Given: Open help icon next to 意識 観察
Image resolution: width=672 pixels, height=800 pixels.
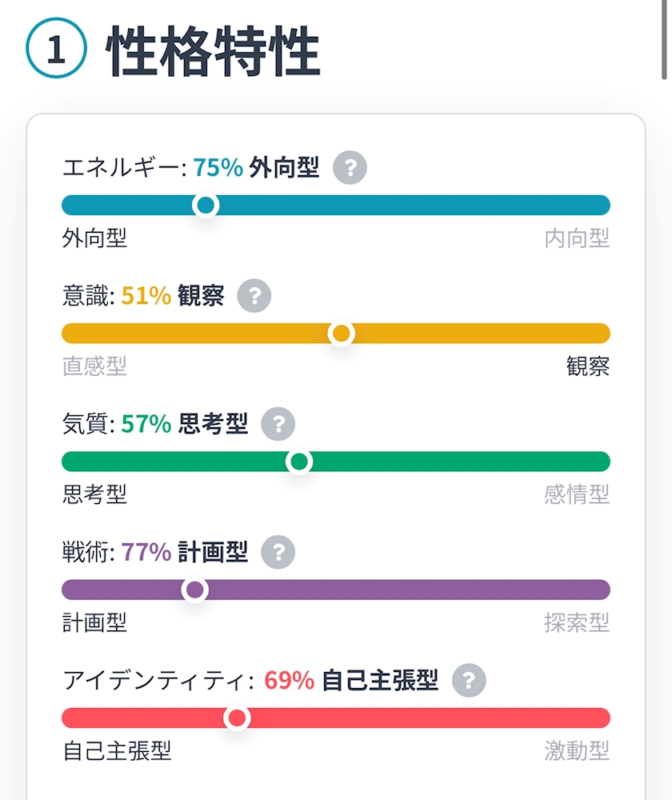Looking at the screenshot, I should pyautogui.click(x=254, y=295).
